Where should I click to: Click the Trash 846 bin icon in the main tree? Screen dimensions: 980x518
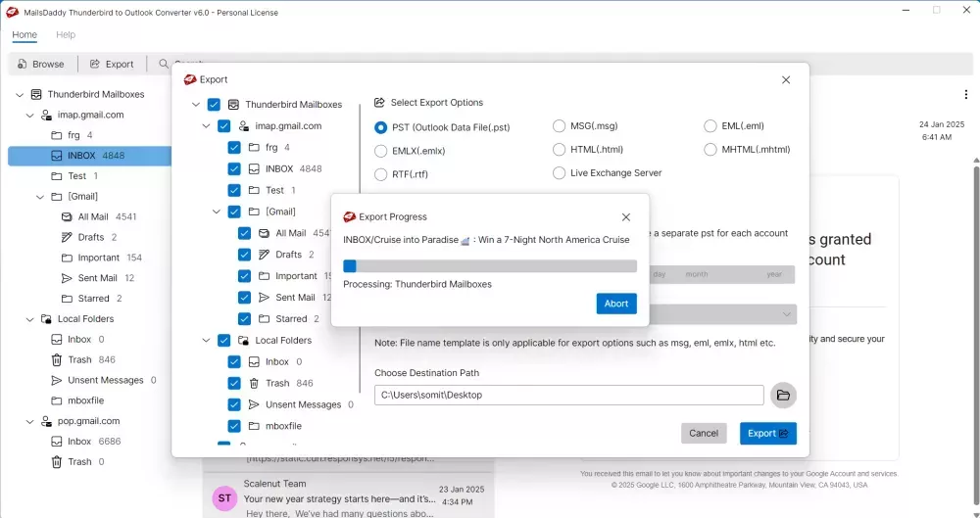pyautogui.click(x=56, y=360)
